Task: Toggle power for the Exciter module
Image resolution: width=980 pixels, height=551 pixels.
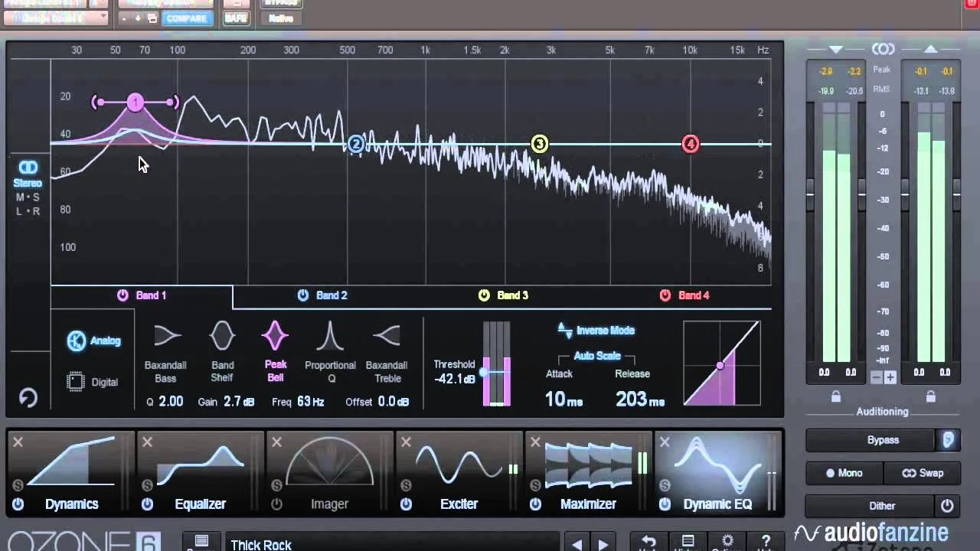Action: coord(406,504)
